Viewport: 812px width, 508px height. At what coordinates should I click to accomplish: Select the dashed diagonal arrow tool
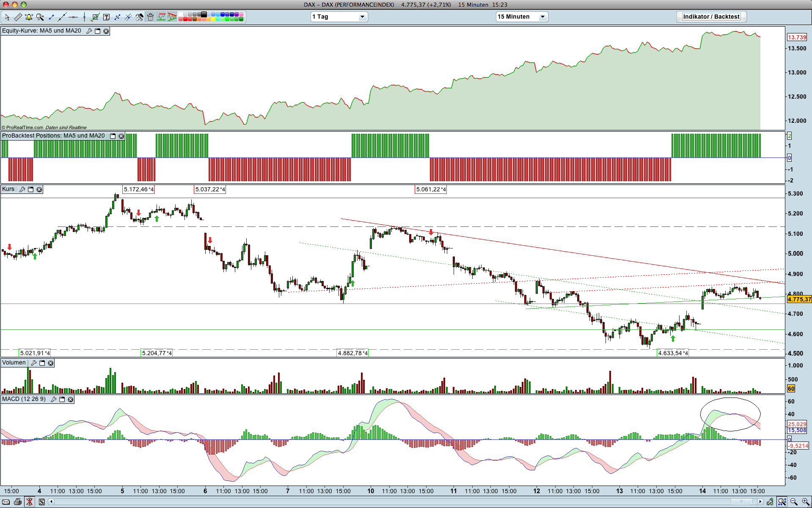[117, 17]
